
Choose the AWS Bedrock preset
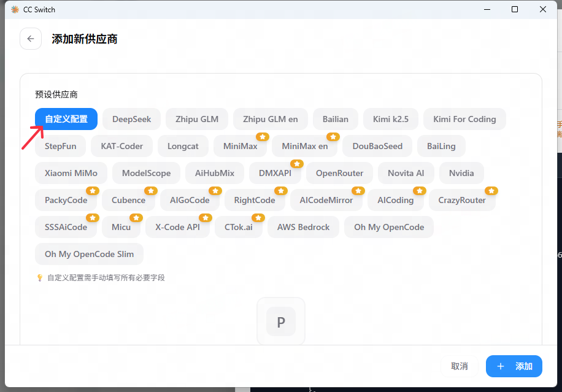(303, 227)
